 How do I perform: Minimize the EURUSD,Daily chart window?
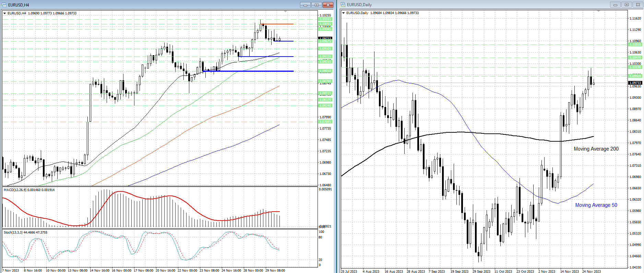click(615, 5)
